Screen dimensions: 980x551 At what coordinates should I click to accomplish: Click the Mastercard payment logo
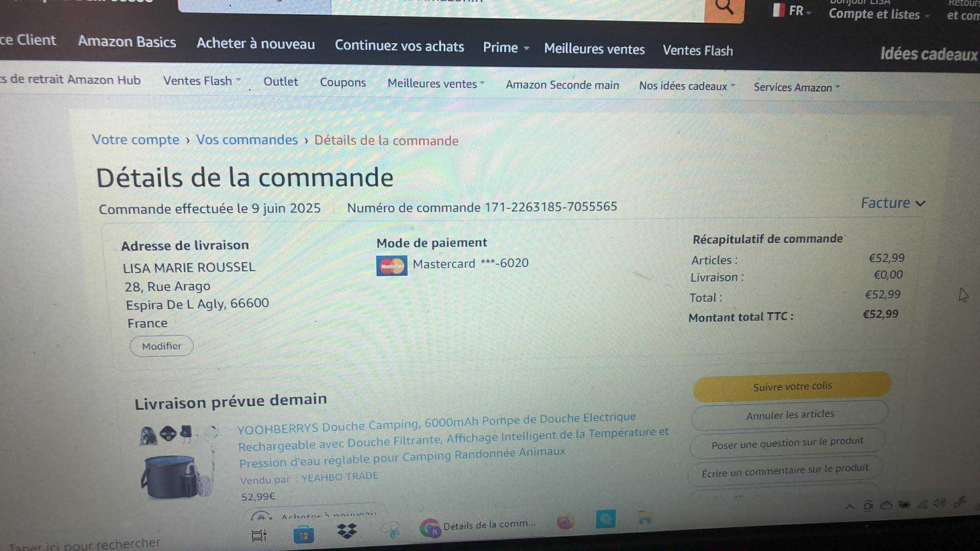click(391, 266)
